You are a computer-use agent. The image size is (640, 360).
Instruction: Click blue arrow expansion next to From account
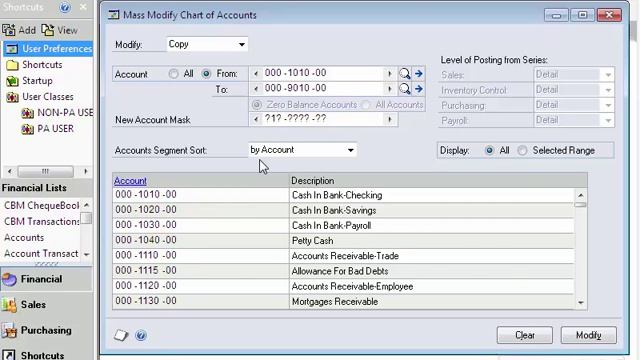tap(418, 74)
